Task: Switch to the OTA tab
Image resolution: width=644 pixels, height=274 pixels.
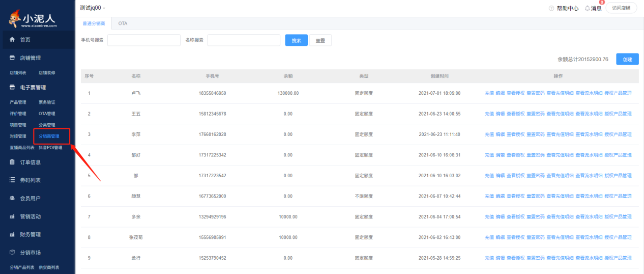Action: [x=123, y=23]
